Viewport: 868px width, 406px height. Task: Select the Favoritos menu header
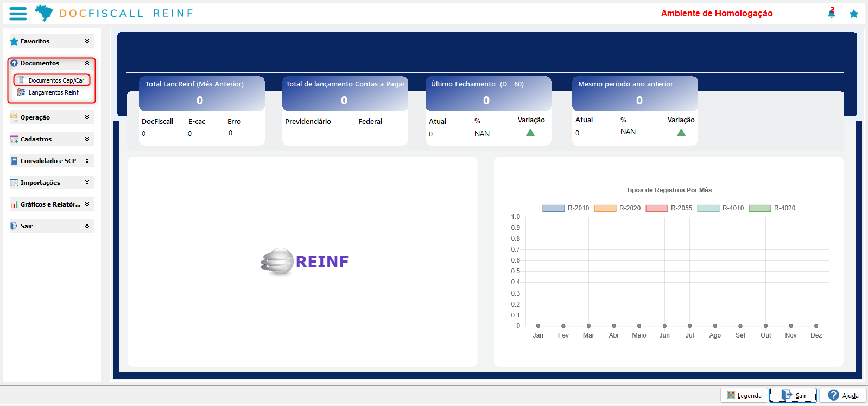(x=52, y=41)
